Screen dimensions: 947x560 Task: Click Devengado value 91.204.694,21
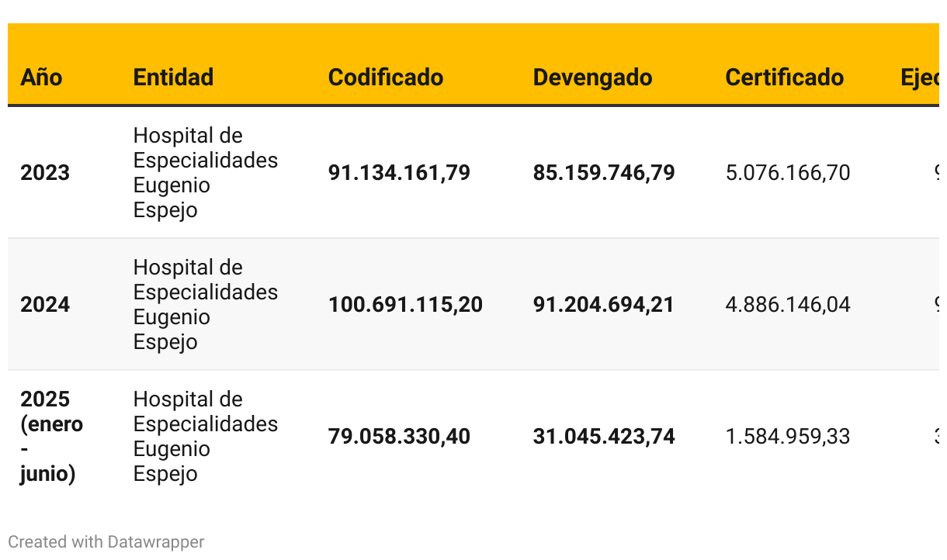pyautogui.click(x=604, y=304)
